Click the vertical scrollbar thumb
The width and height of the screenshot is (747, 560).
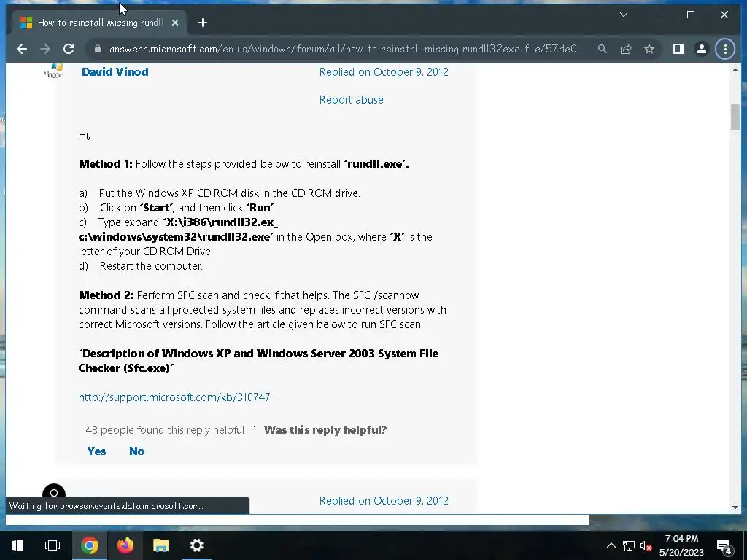click(735, 117)
